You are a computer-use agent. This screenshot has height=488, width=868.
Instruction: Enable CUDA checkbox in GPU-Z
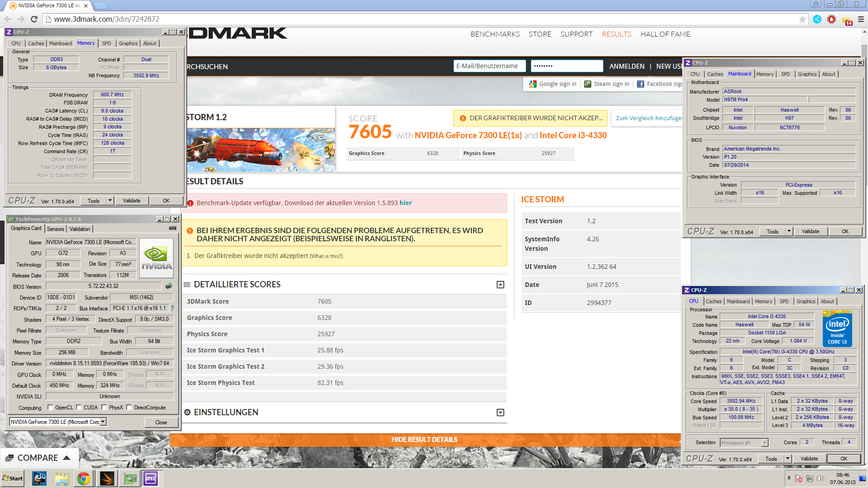79,407
